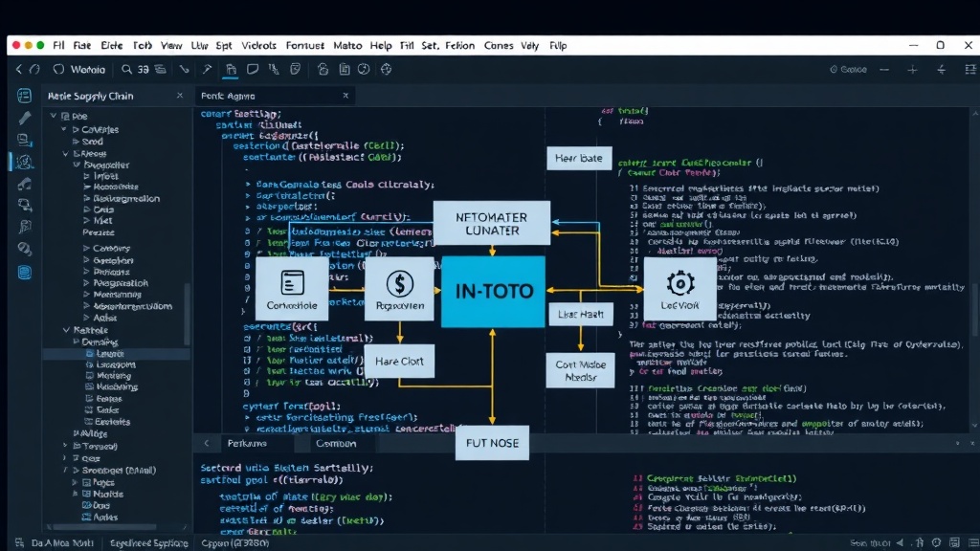Click the plus icon at toolbar right
Screen dimensions: 980x551
click(912, 70)
